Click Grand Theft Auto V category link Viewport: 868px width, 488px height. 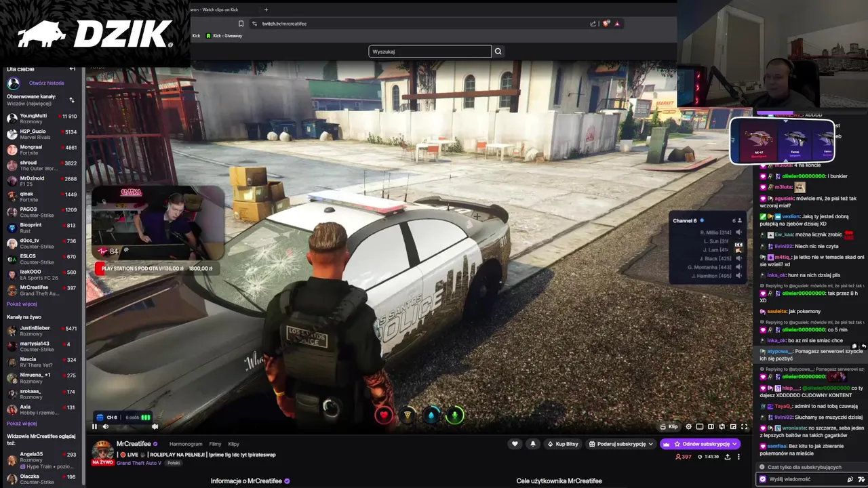tap(139, 463)
